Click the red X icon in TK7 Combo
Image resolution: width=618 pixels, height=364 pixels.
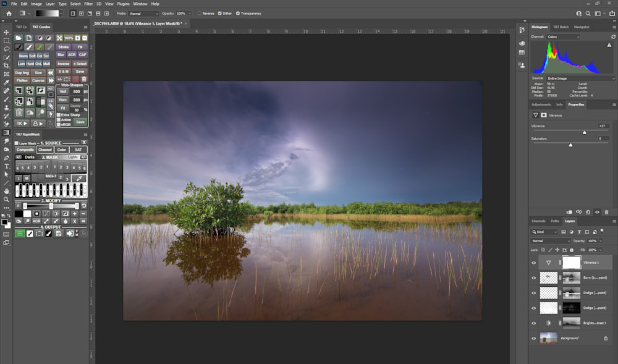pyautogui.click(x=76, y=80)
